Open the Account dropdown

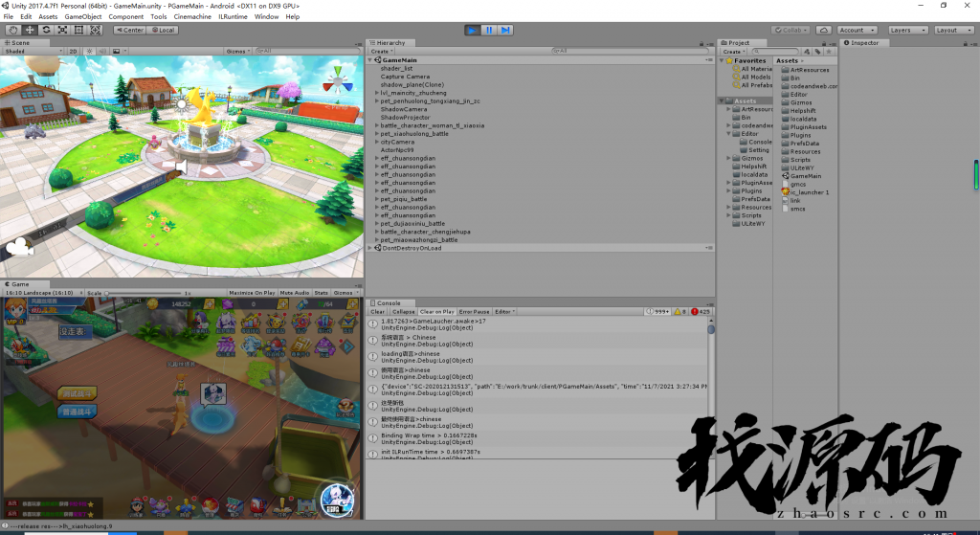[857, 30]
